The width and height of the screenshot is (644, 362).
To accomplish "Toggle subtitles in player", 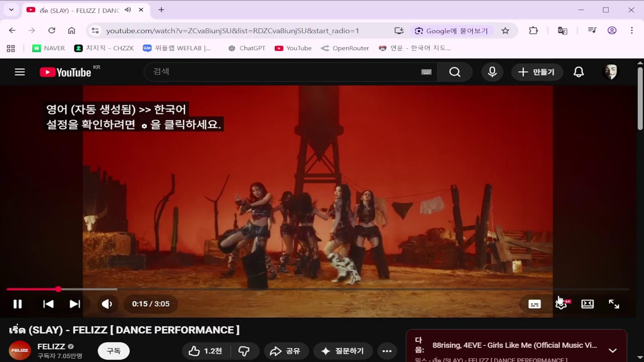I will click(534, 304).
